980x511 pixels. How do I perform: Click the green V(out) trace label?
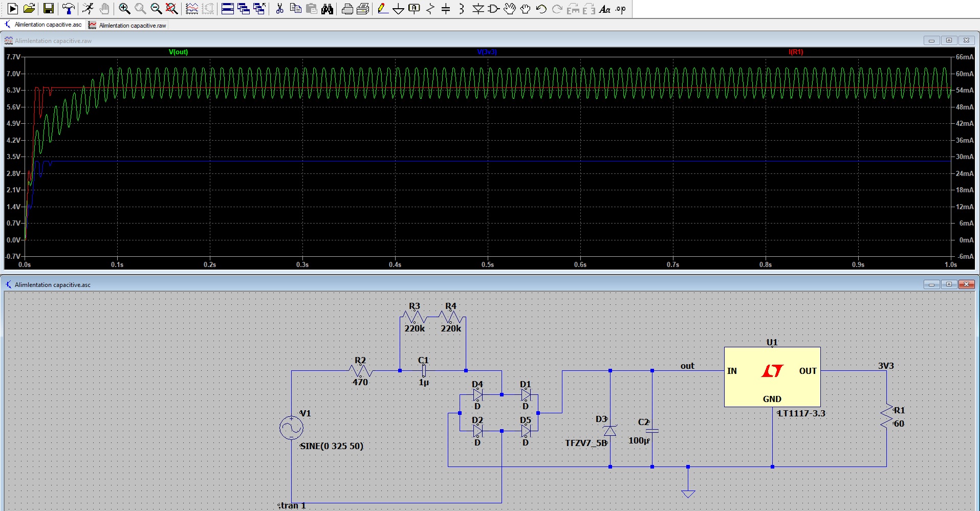(178, 52)
